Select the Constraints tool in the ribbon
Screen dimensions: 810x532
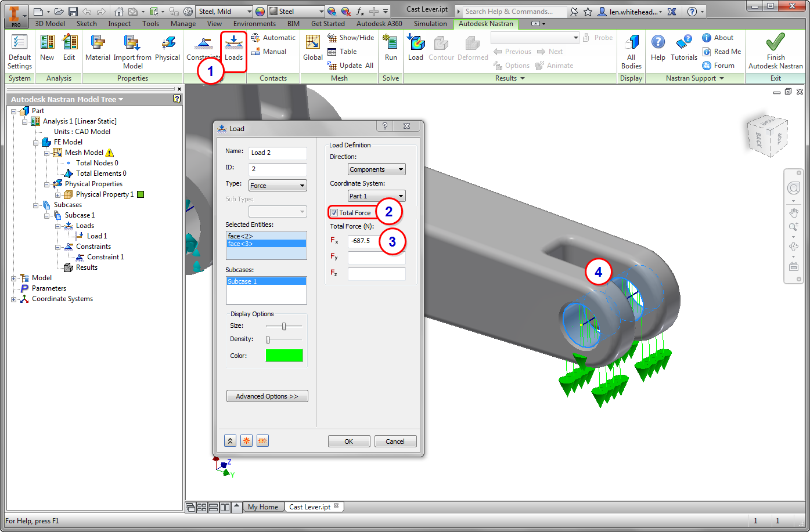pos(203,48)
